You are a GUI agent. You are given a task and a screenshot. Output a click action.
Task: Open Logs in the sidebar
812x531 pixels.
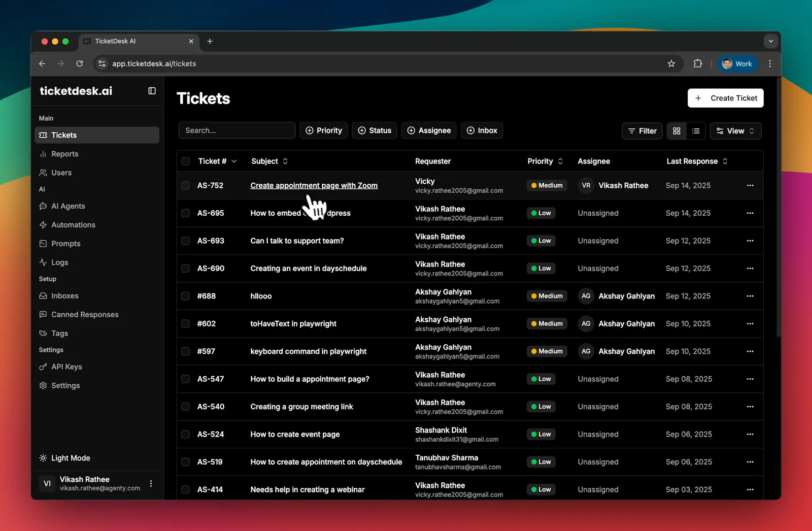tap(97, 262)
